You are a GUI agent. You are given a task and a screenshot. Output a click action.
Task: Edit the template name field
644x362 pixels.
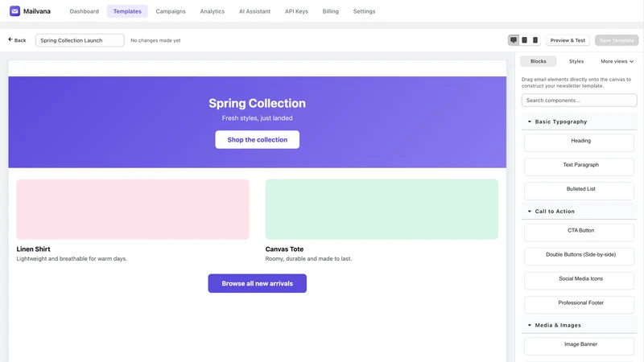(x=80, y=40)
